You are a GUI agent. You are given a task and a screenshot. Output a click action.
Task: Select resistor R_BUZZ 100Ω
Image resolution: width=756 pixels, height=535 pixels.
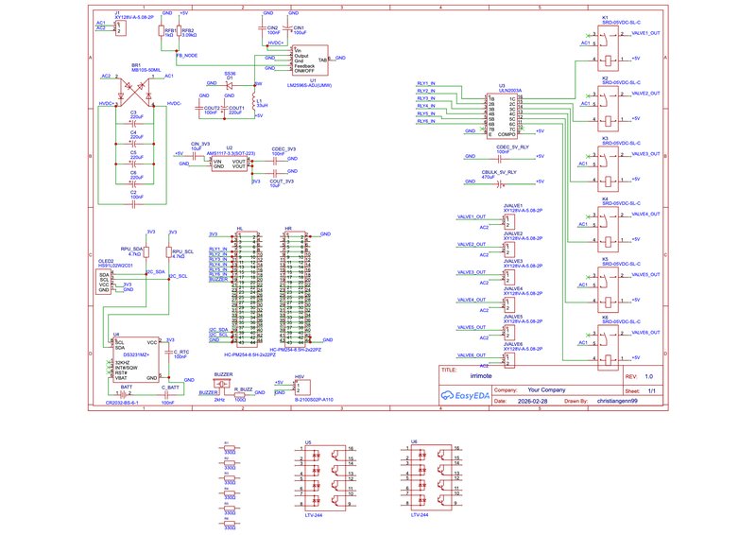(x=239, y=394)
